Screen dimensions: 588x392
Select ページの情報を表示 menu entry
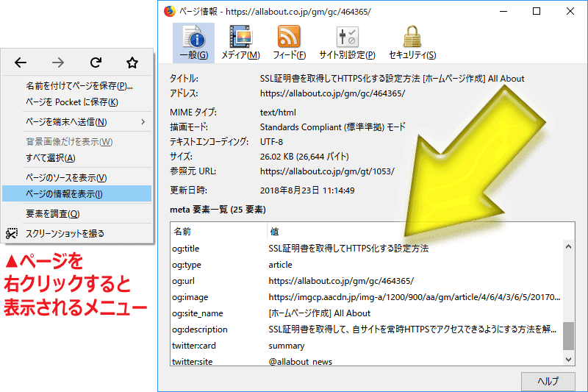pos(77,193)
